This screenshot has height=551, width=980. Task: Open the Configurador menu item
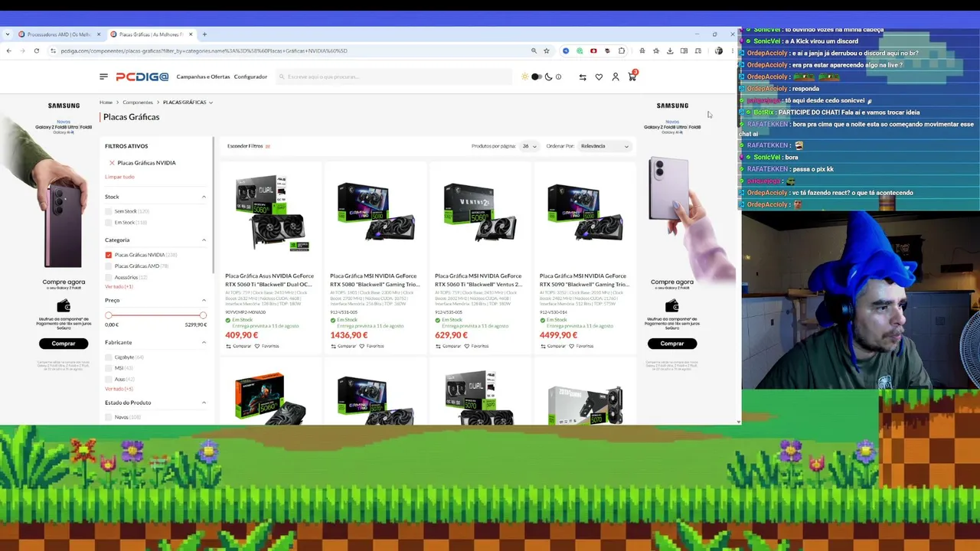tap(250, 77)
